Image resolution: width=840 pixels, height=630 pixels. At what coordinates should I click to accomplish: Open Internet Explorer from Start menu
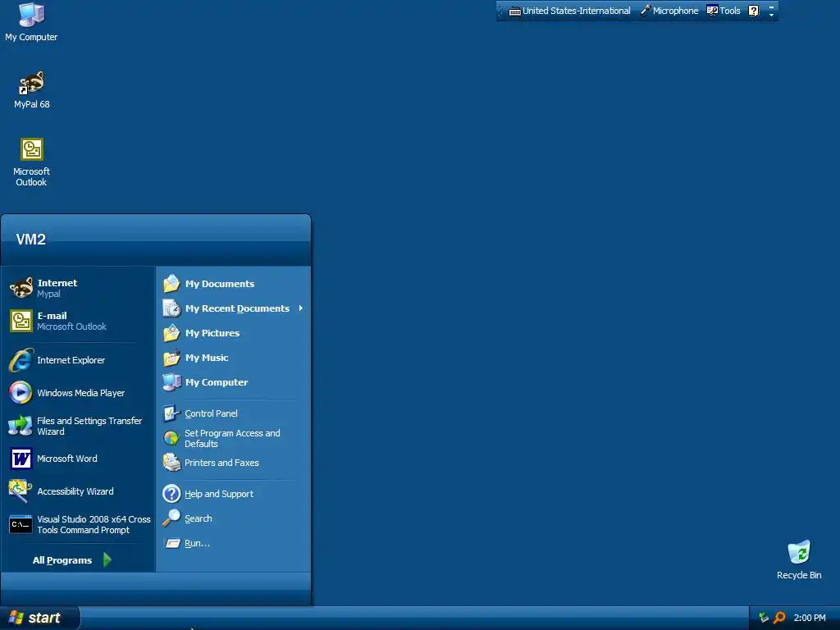click(x=78, y=360)
